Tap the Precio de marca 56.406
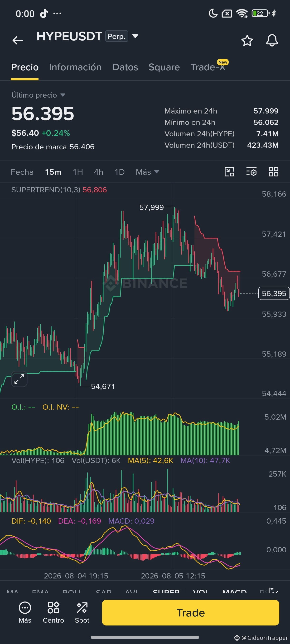This screenshot has width=290, height=644. [x=53, y=147]
